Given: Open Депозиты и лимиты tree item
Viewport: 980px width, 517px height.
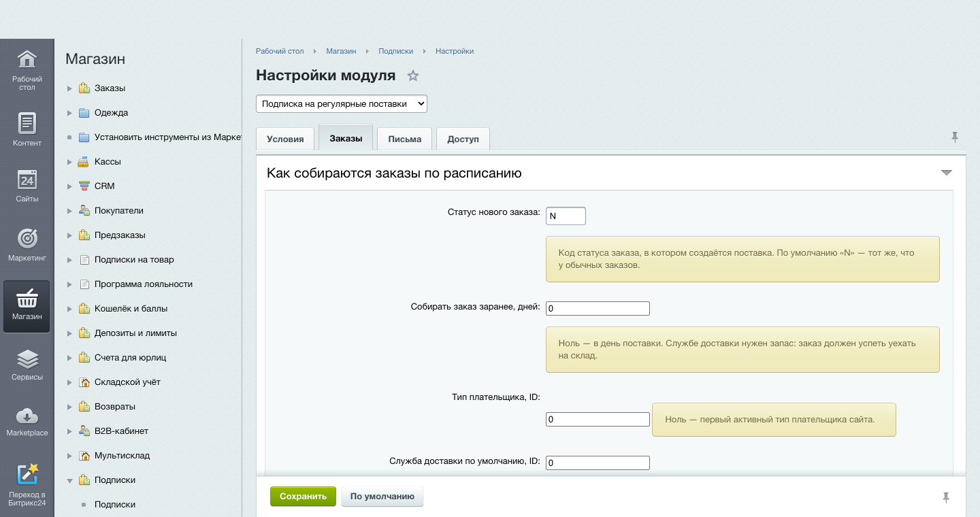Looking at the screenshot, I should tap(135, 333).
